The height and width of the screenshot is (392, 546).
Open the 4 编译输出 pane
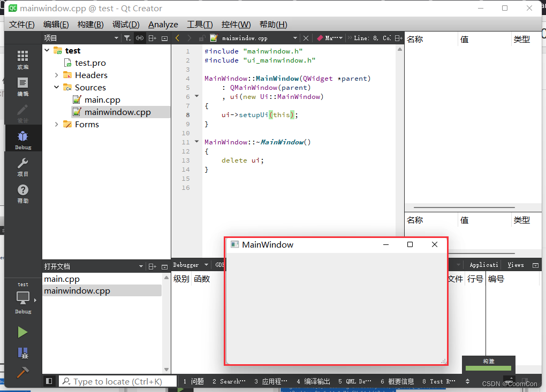313,381
